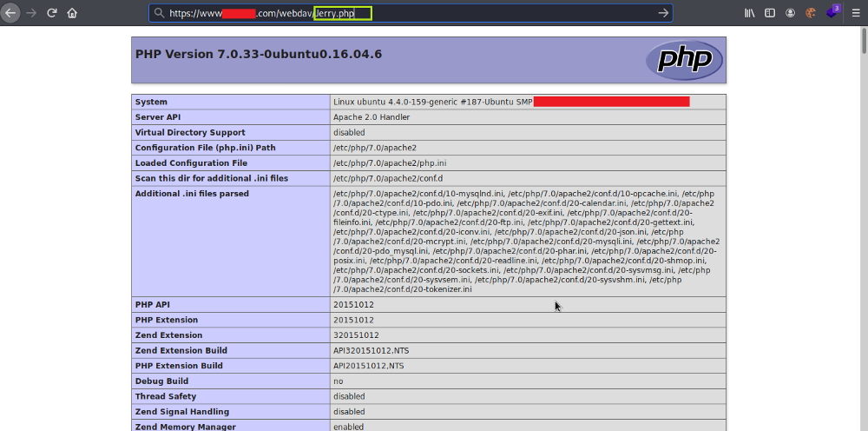
Task: Open the Library bookmarks icon
Action: 750,13
